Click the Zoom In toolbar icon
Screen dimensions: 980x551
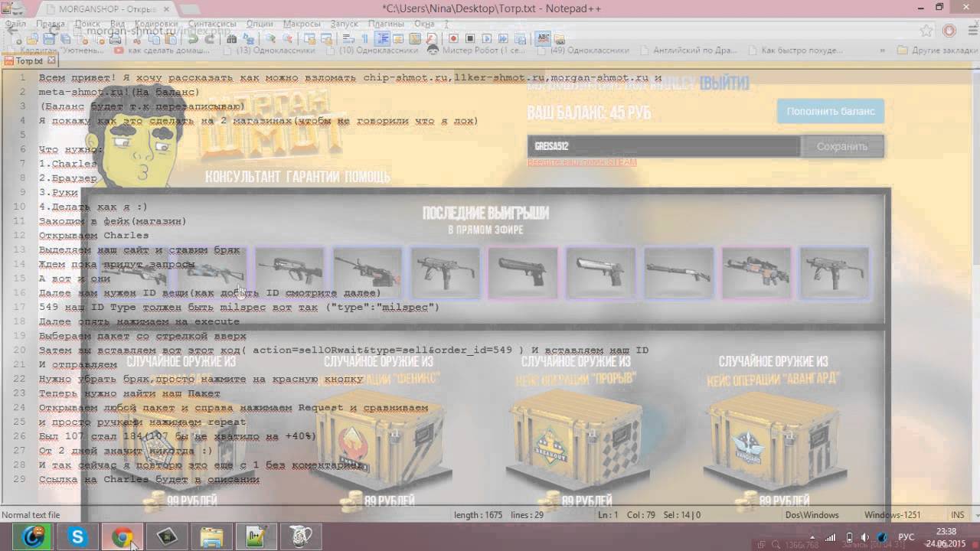tap(270, 38)
